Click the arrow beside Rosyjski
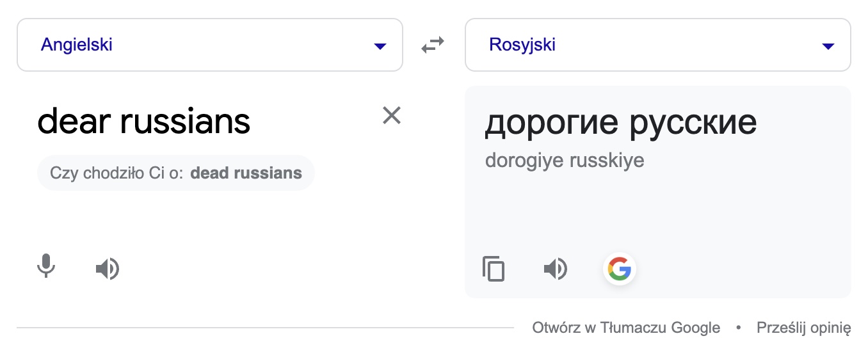The height and width of the screenshot is (352, 868). coord(828,46)
